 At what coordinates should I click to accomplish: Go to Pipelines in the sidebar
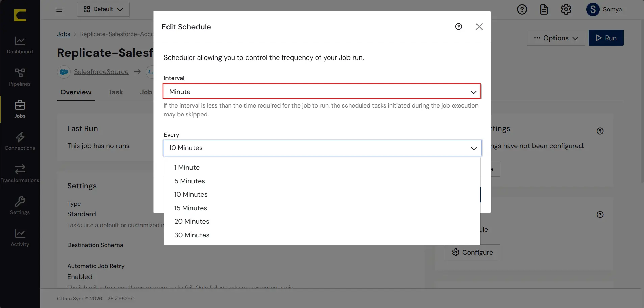20,77
